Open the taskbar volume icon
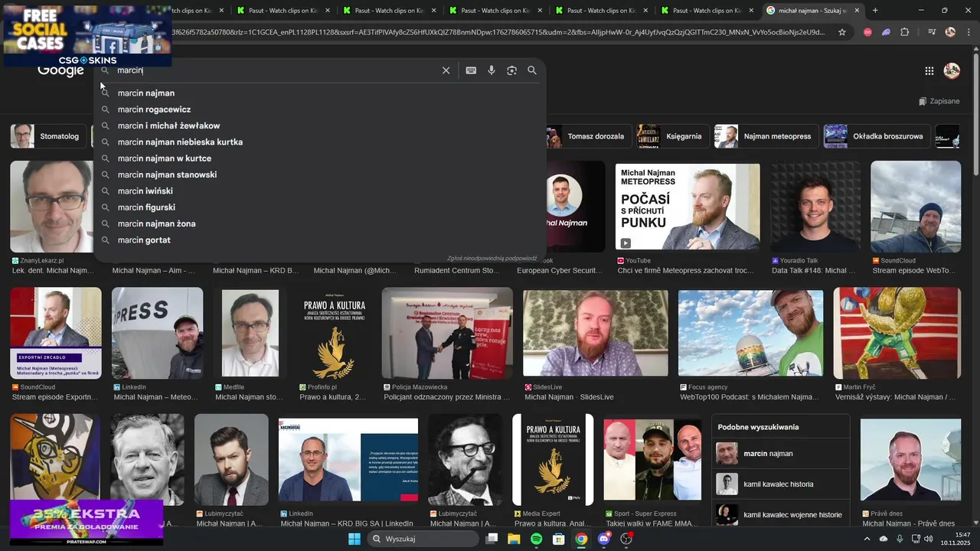Image resolution: width=980 pixels, height=551 pixels. [x=928, y=539]
